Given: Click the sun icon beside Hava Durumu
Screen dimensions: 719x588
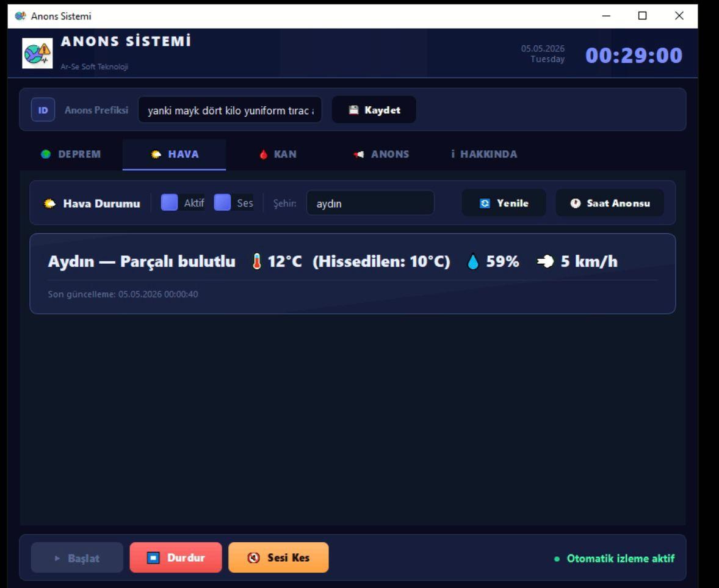Looking at the screenshot, I should click(49, 203).
